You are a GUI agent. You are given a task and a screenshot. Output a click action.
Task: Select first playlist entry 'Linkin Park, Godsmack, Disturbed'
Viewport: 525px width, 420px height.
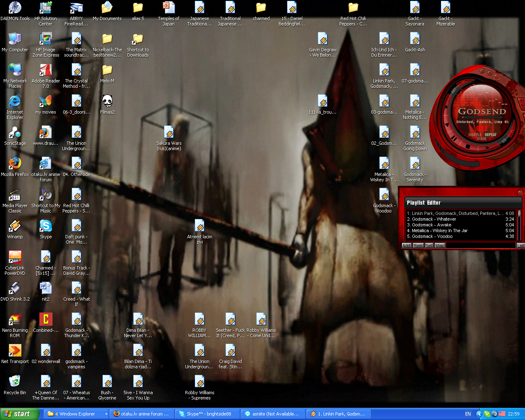pyautogui.click(x=460, y=213)
